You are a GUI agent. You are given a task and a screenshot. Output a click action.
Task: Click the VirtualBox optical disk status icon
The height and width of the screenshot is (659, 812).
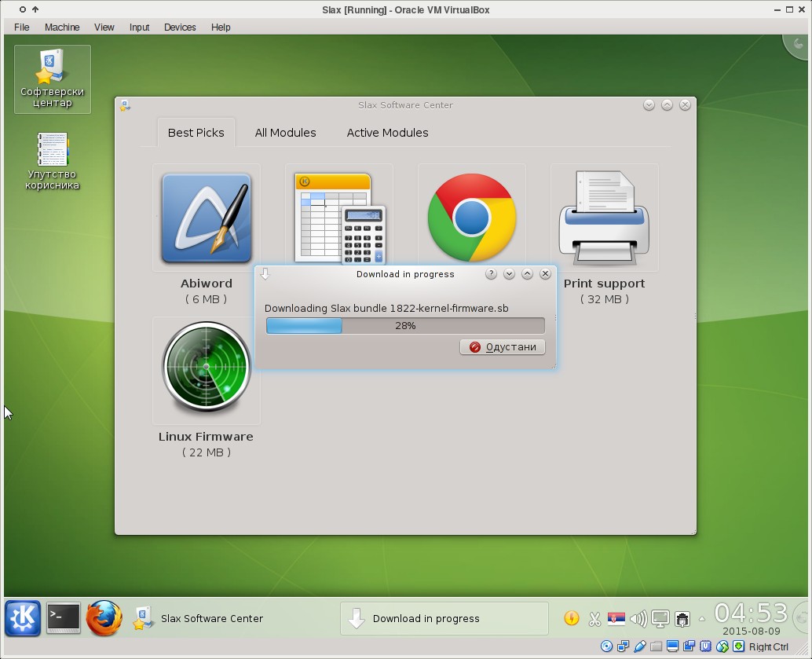coord(606,646)
